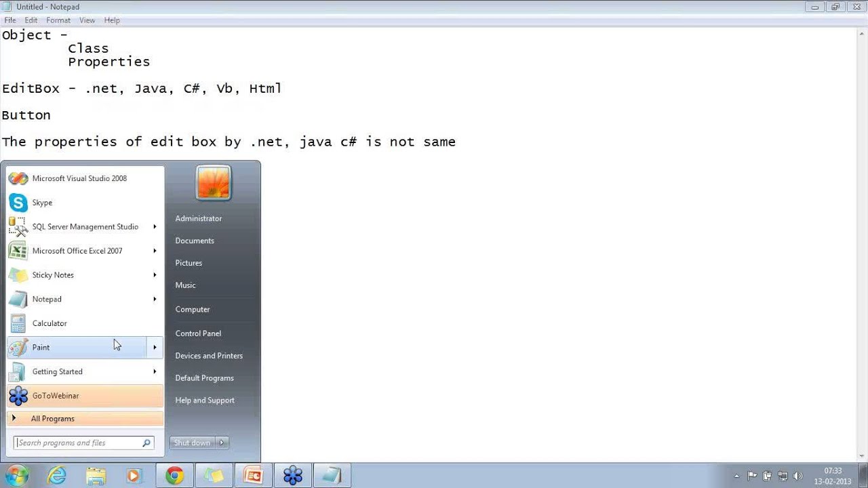The width and height of the screenshot is (868, 488).
Task: Click the word Properties in Notepad
Action: [x=108, y=62]
